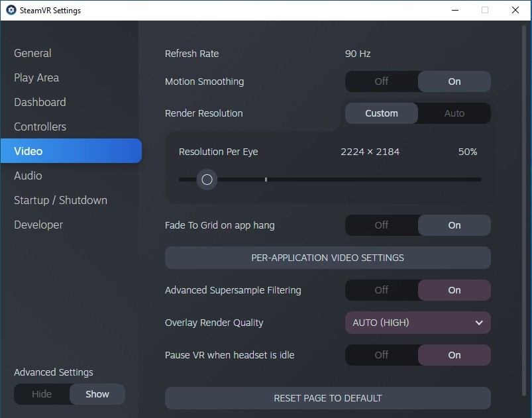
Task: Go to the Controllers settings tab
Action: point(40,127)
